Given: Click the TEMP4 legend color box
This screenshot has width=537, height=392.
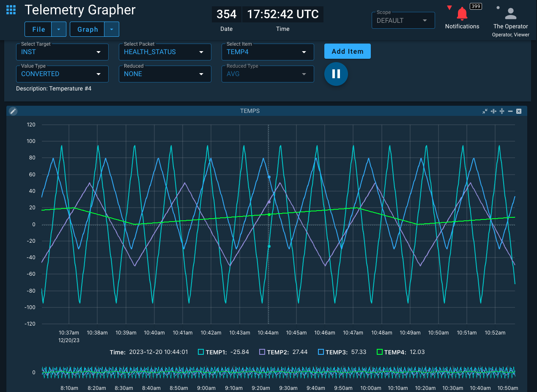Looking at the screenshot, I should [x=380, y=352].
